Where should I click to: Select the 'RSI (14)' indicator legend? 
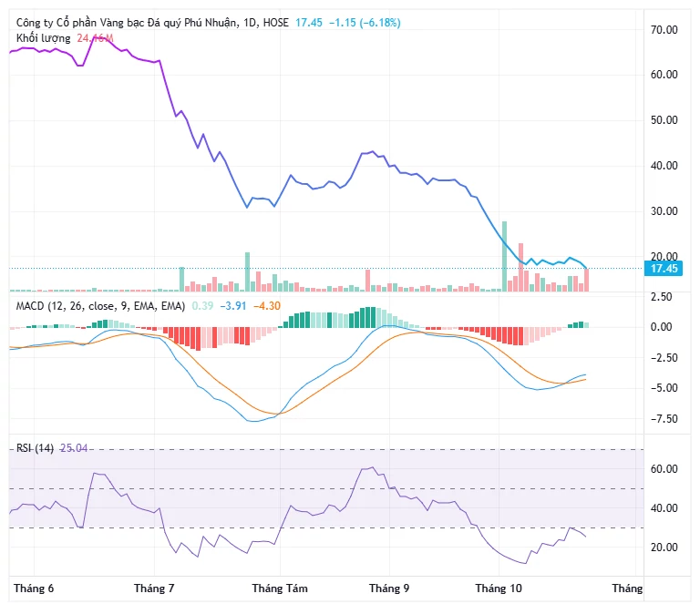[35, 448]
